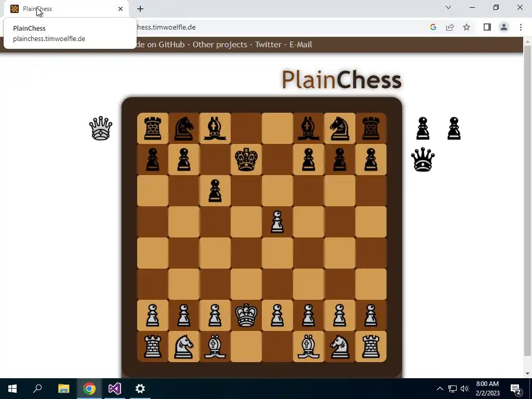
Task: Choose the black pawn on b7
Action: pos(184,159)
